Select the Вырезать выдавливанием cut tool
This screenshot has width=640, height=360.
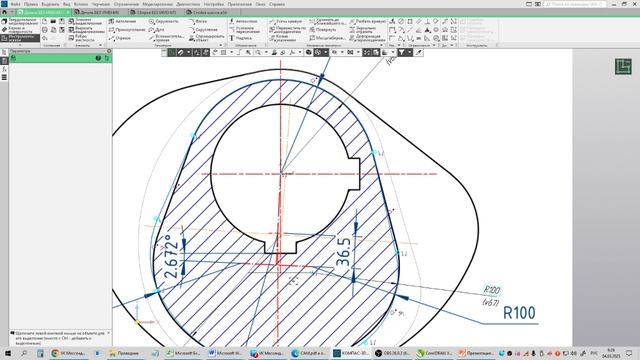(x=87, y=30)
